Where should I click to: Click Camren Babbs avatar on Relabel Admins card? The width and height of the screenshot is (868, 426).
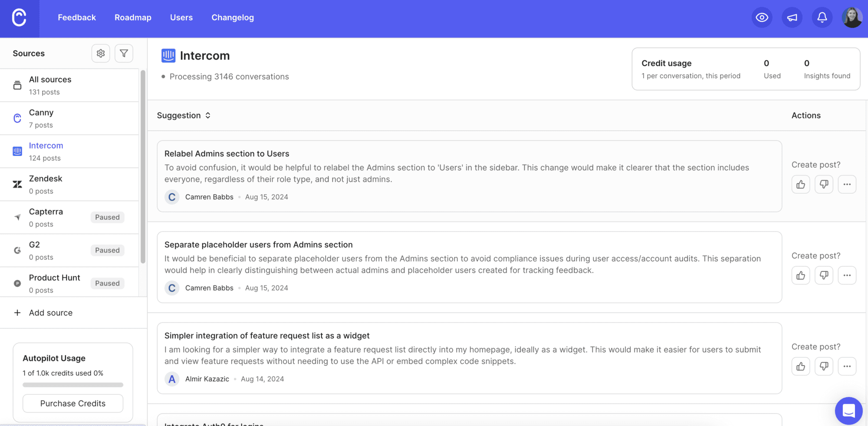click(x=172, y=197)
